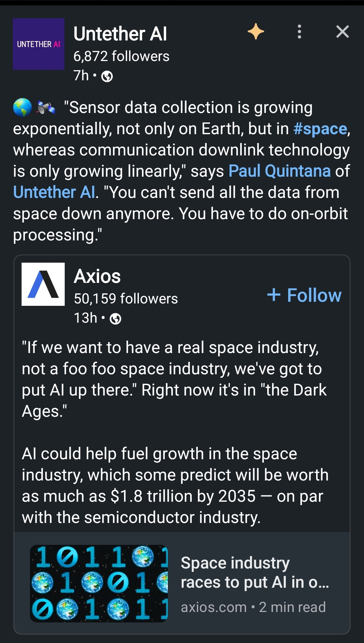This screenshot has height=643, width=364.
Task: Open the 'Space industry races' article headline
Action: click(x=255, y=573)
